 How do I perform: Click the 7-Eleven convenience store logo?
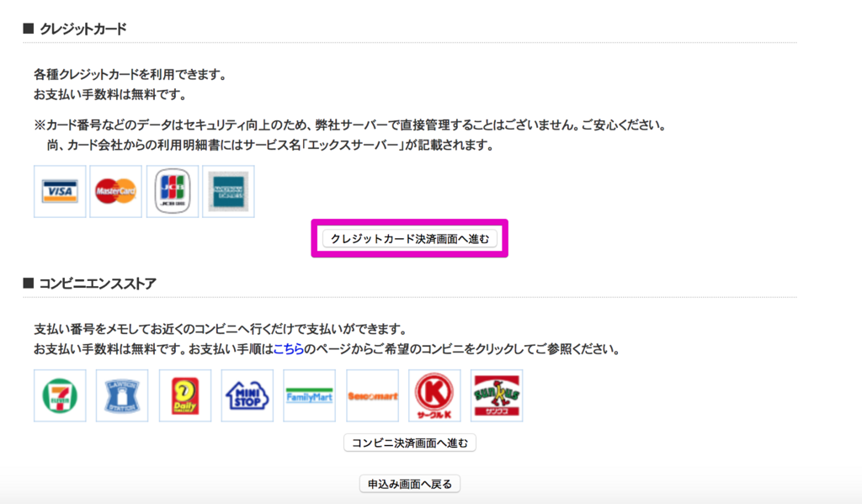[x=60, y=395]
